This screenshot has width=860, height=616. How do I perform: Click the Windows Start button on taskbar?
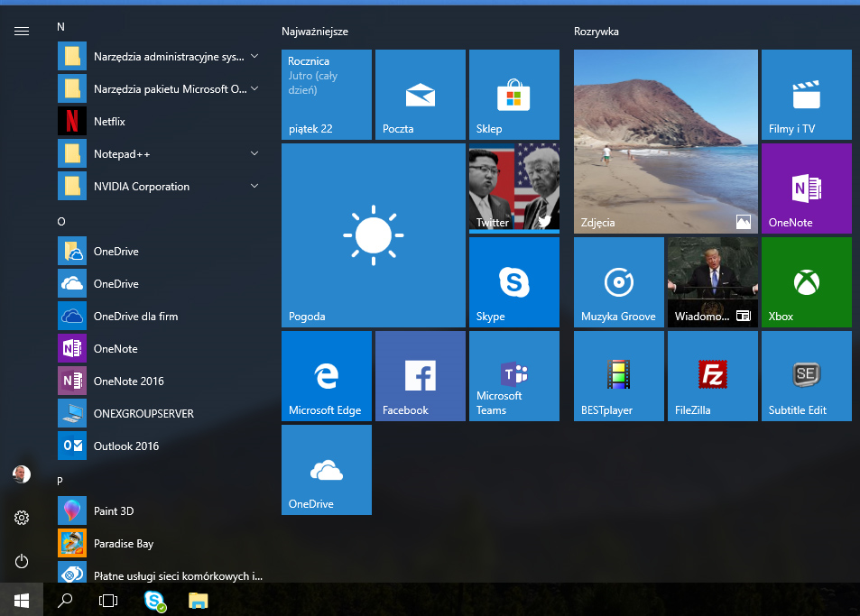pyautogui.click(x=22, y=600)
